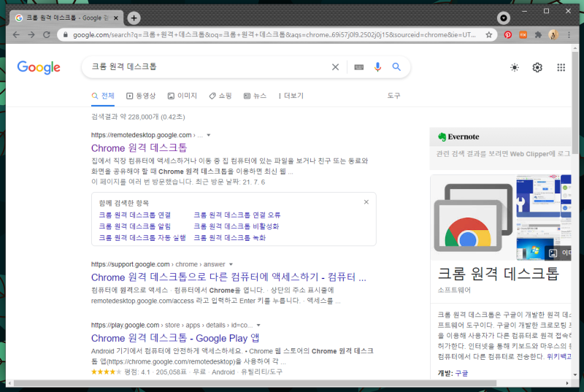The width and height of the screenshot is (584, 392).
Task: Click related search 크롬 원격 데스크톱 녹화
Action: point(230,237)
